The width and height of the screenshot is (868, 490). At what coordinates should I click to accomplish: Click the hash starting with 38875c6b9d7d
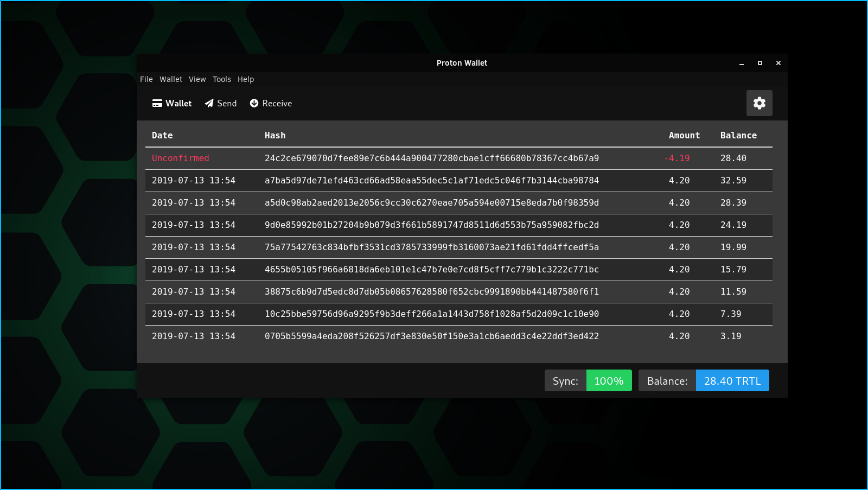432,291
